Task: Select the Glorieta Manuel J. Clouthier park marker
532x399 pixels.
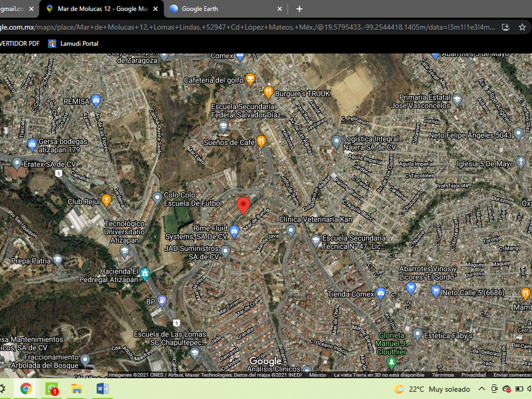Action: pyautogui.click(x=391, y=363)
